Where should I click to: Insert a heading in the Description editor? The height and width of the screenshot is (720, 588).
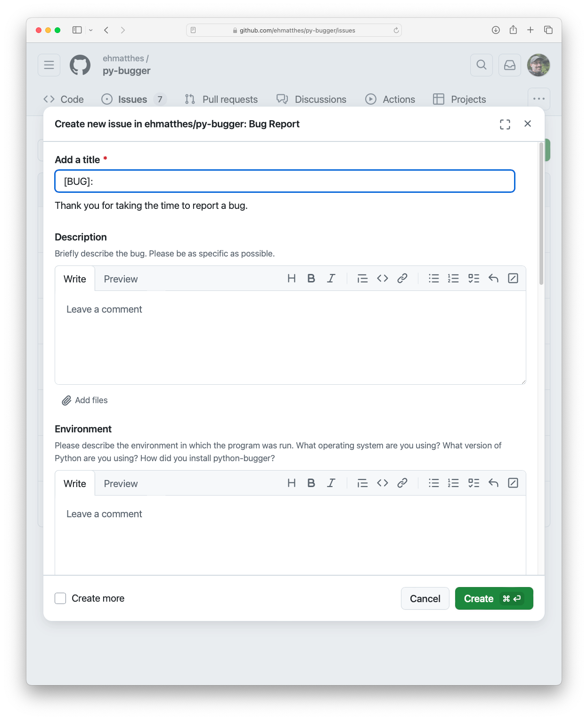point(292,278)
